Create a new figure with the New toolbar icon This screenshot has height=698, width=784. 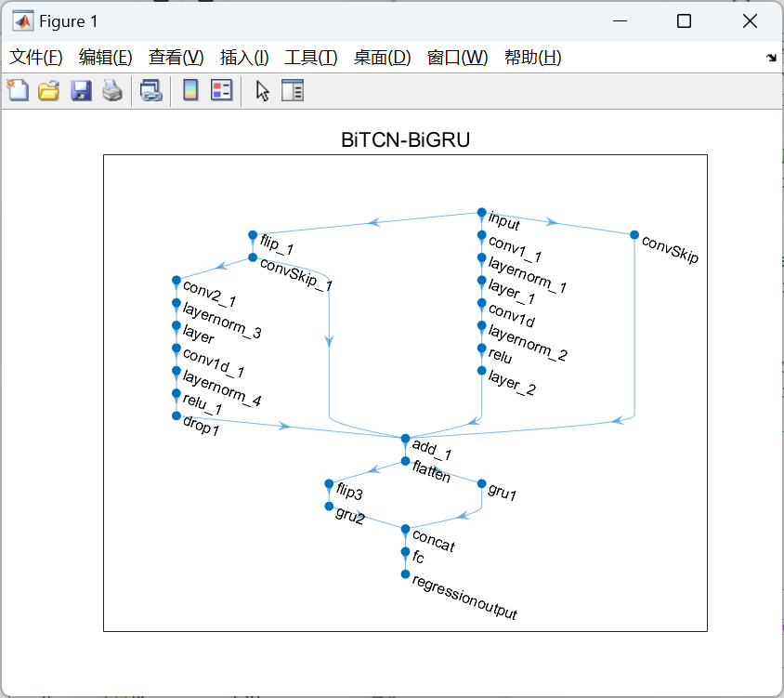click(x=18, y=90)
